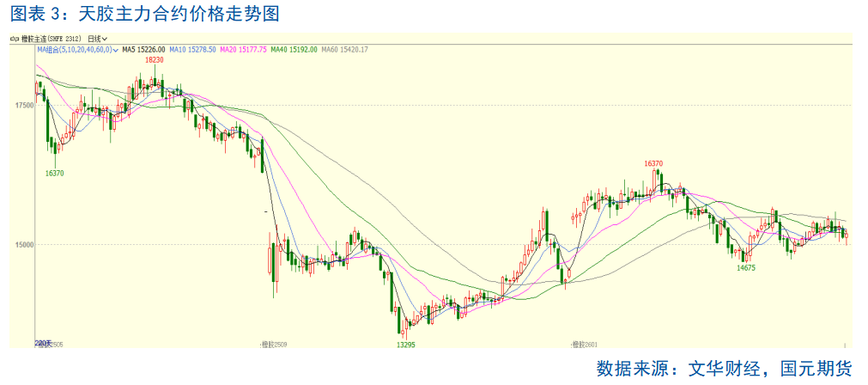Click the 14675 low price label
Image resolution: width=868 pixels, height=385 pixels.
coord(746,267)
